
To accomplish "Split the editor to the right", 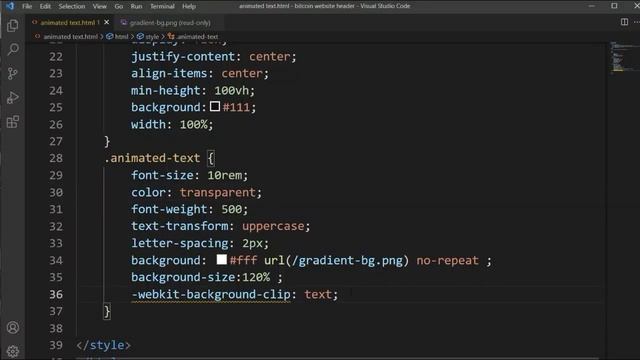I will pos(624,22).
